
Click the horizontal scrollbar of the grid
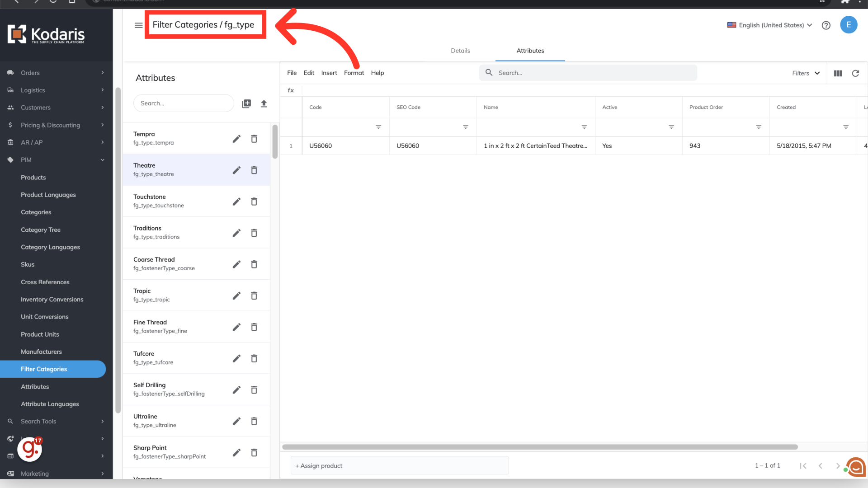[x=540, y=447]
